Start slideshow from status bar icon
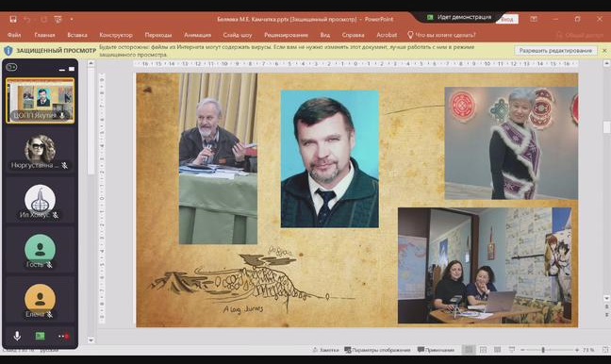The height and width of the screenshot is (364, 611). [x=512, y=350]
